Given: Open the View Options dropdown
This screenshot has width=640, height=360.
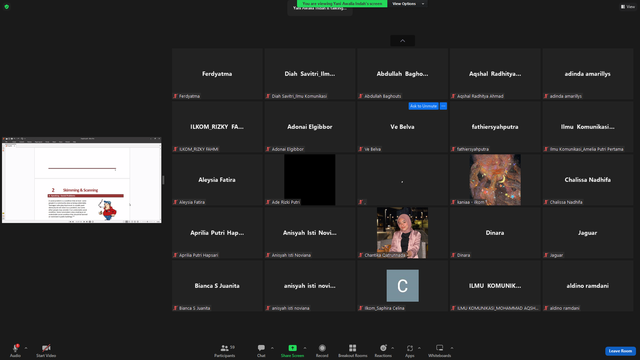Looking at the screenshot, I should coord(408,4).
